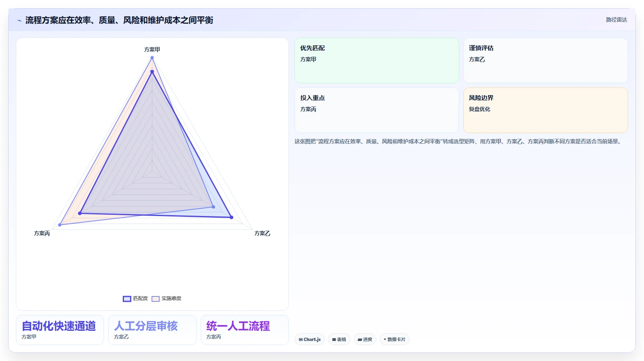Click 复盘优化 text in 风险边界 card
This screenshot has width=644, height=361.
point(480,109)
